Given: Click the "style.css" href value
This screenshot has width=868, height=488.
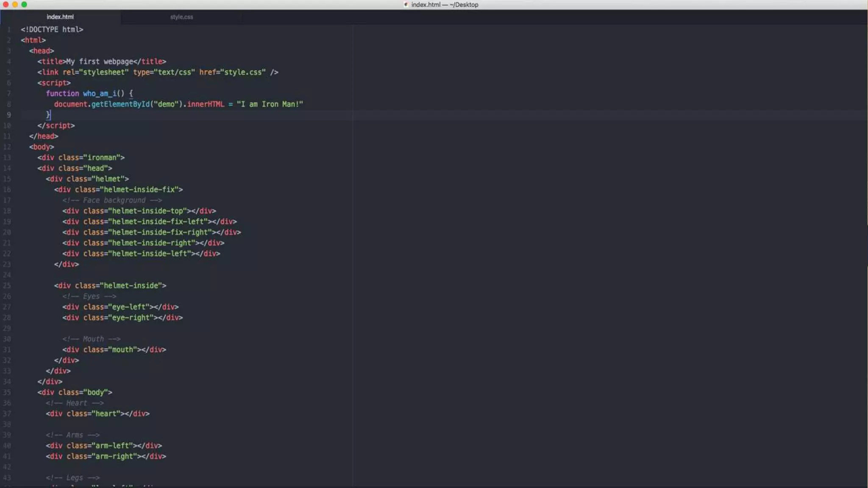Looking at the screenshot, I should [x=243, y=72].
